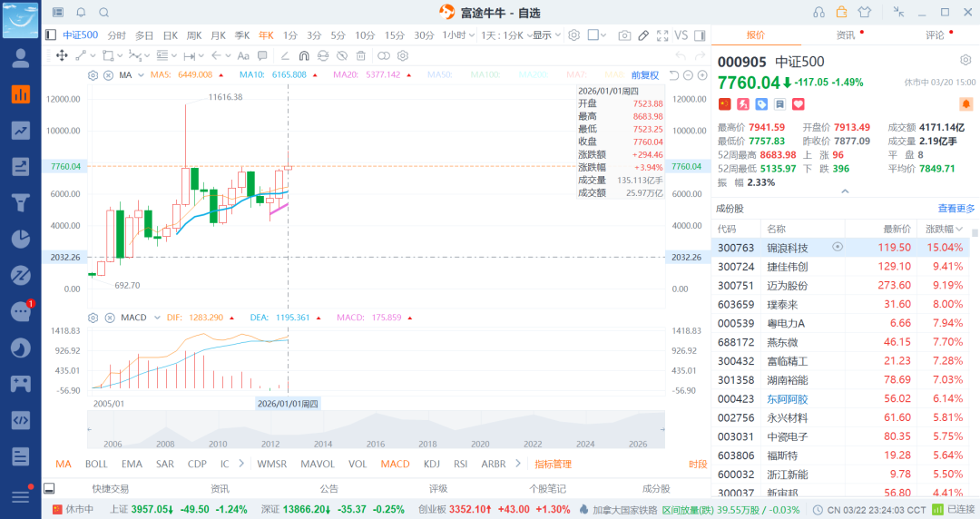Open quote panel settings gear
The height and width of the screenshot is (519, 980).
click(965, 60)
